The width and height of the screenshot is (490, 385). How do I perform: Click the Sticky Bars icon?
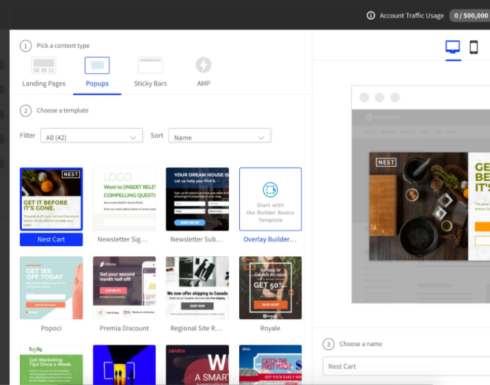(150, 65)
